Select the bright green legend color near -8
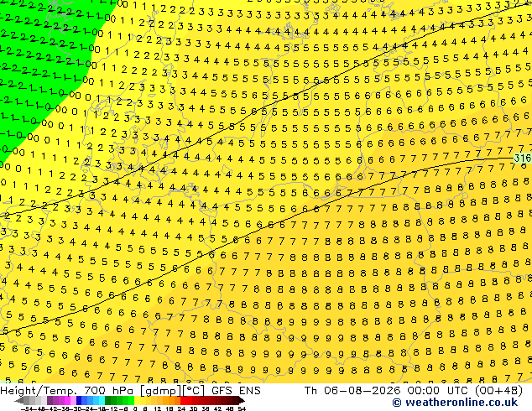Screen dimensions: 532x411 131,400
